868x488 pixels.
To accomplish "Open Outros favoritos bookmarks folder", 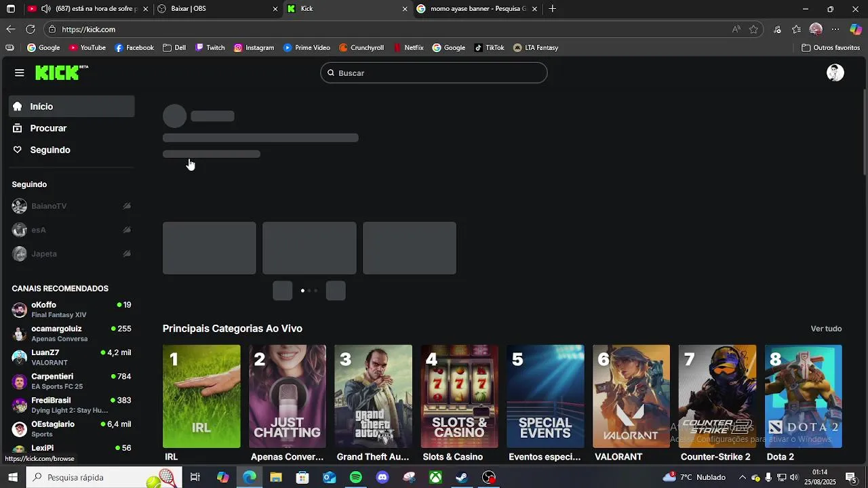I will [831, 47].
